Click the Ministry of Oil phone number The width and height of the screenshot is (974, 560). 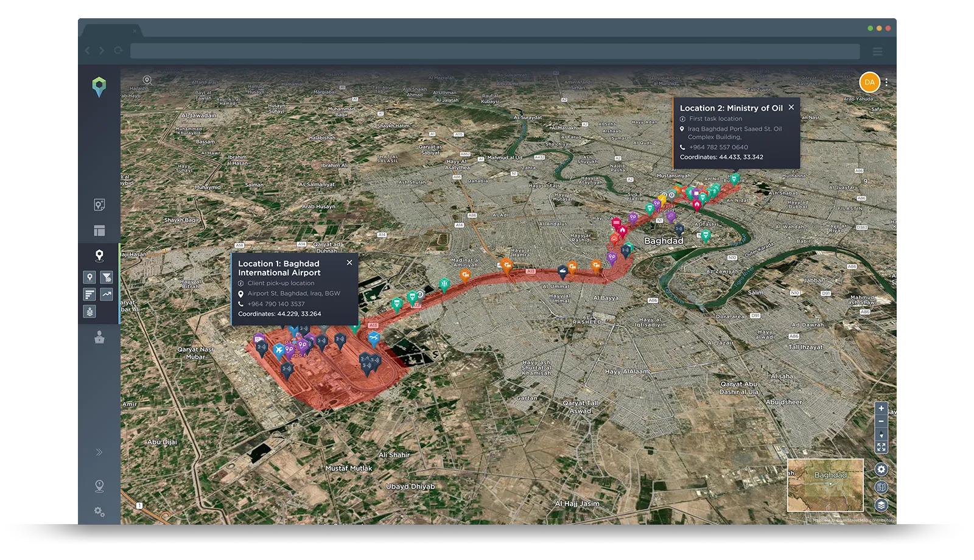[x=718, y=147]
